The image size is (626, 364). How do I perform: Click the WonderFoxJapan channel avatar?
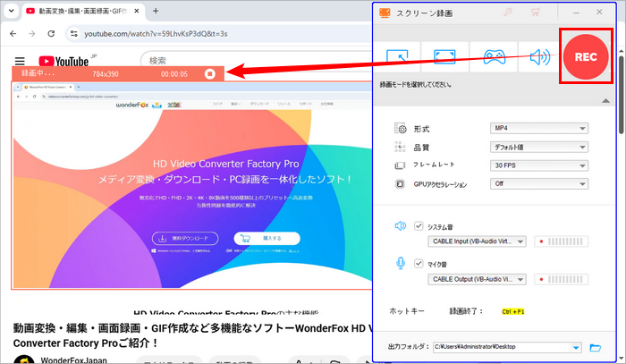coord(24,360)
